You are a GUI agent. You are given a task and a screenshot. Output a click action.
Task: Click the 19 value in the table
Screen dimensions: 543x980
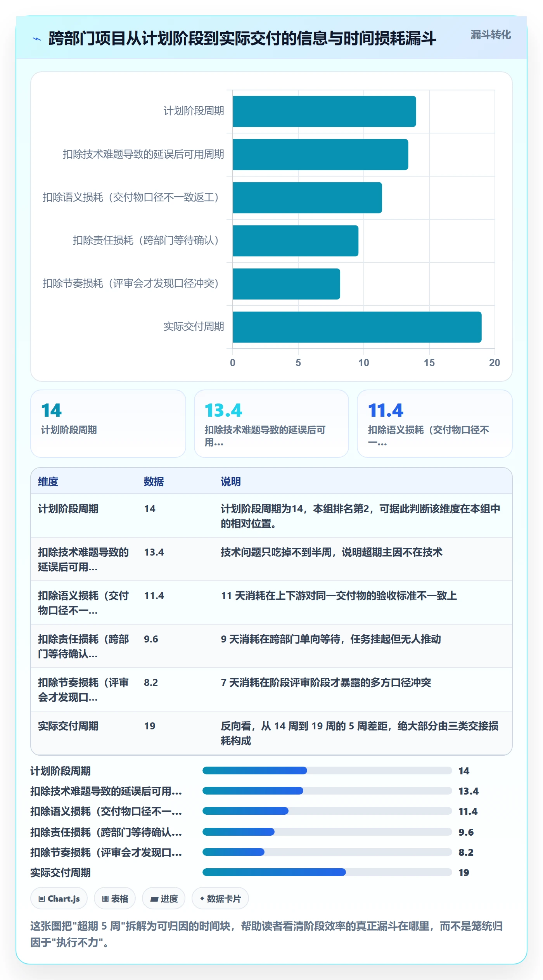(x=150, y=726)
